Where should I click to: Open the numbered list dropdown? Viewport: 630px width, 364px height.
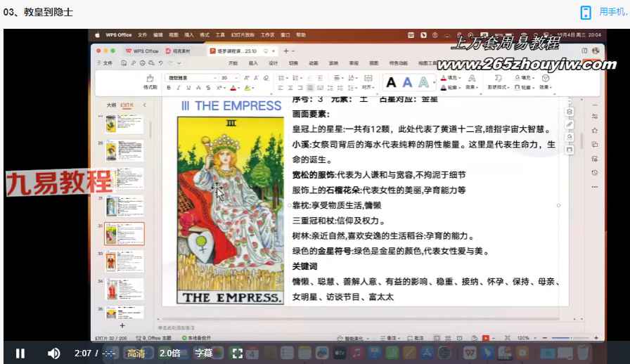(x=297, y=77)
